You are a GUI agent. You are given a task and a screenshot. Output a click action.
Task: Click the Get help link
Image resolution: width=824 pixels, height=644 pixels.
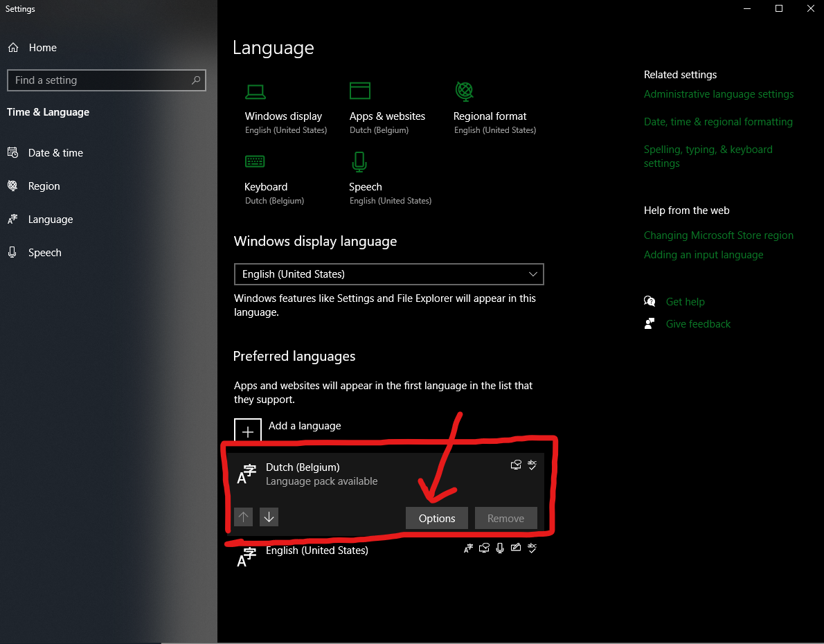click(x=685, y=302)
